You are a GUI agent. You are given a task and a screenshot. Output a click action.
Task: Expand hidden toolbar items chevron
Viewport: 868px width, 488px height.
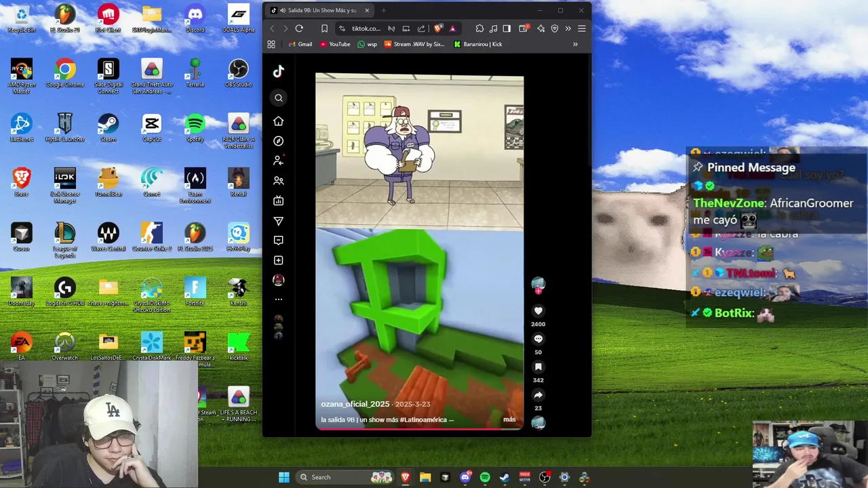[568, 28]
